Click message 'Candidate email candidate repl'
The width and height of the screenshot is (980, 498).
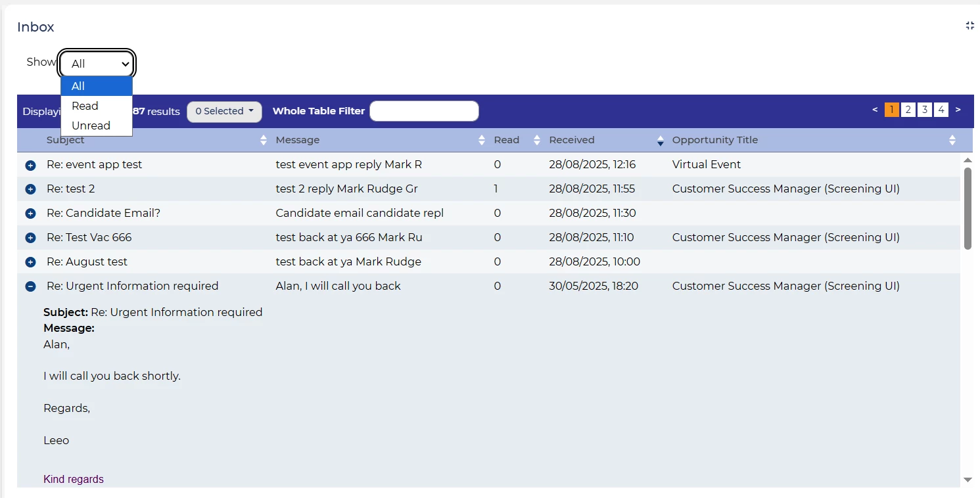coord(360,214)
